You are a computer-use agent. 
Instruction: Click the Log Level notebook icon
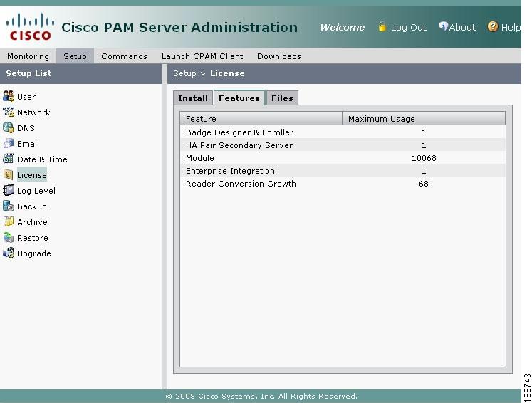(x=9, y=190)
